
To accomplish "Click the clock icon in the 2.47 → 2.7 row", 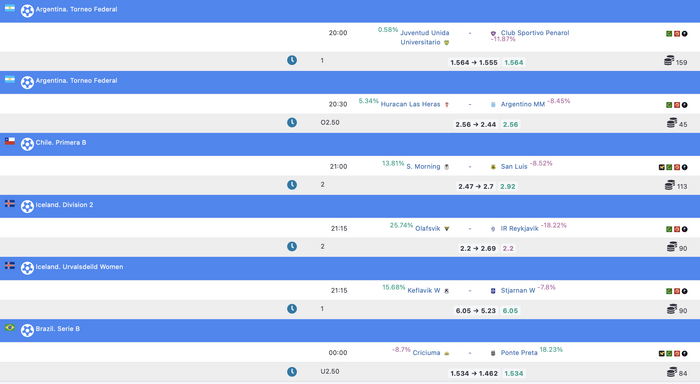I will 292,184.
